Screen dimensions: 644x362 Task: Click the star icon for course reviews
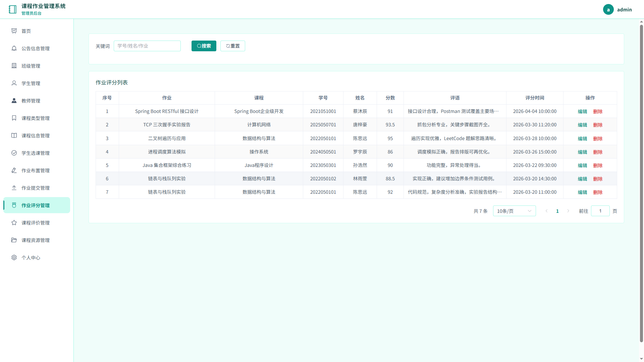click(14, 223)
